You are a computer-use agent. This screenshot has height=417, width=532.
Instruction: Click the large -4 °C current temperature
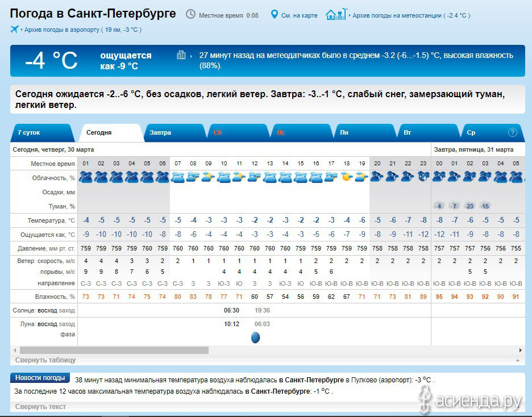pos(52,60)
